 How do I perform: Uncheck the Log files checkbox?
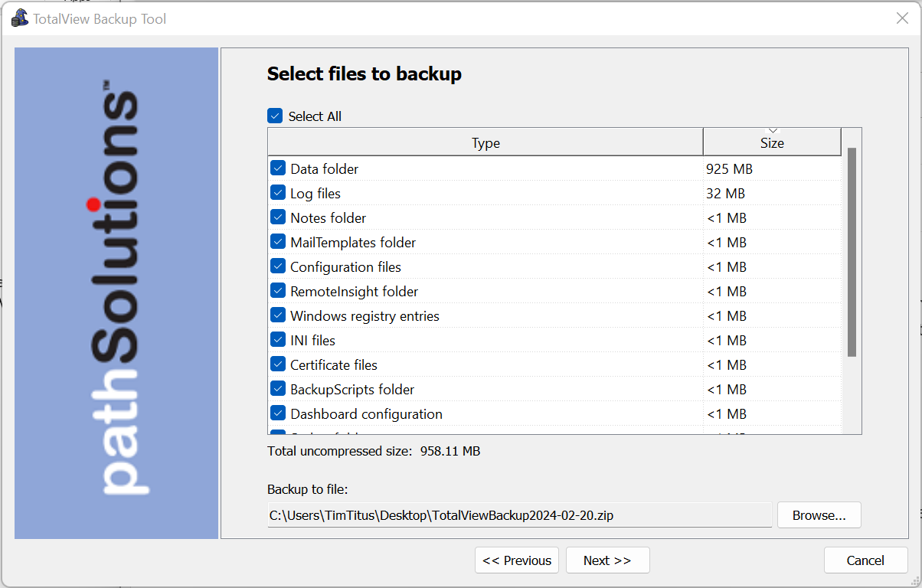(278, 193)
